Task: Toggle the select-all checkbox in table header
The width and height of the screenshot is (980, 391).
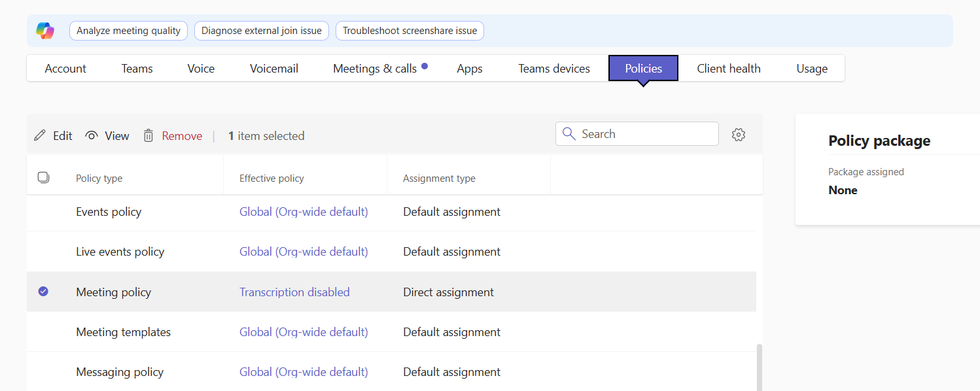Action: tap(43, 177)
